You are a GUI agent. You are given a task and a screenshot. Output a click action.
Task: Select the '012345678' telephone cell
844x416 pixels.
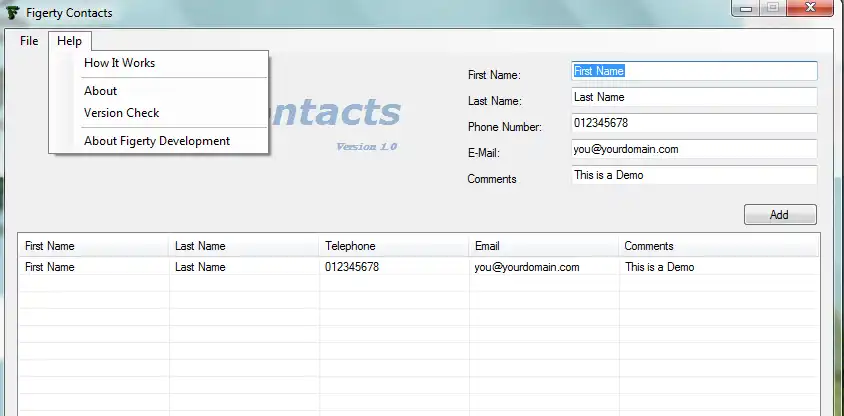pyautogui.click(x=394, y=267)
